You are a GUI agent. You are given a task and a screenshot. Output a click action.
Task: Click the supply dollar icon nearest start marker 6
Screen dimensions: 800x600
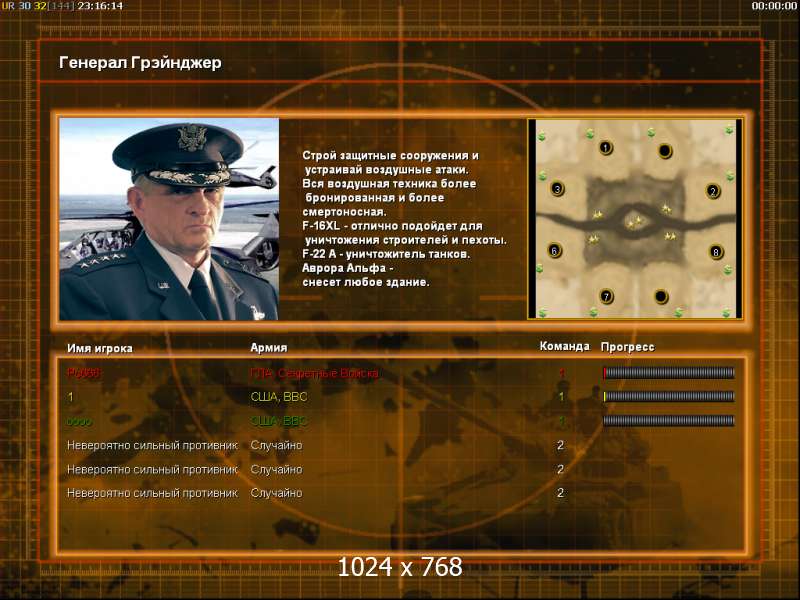point(540,267)
